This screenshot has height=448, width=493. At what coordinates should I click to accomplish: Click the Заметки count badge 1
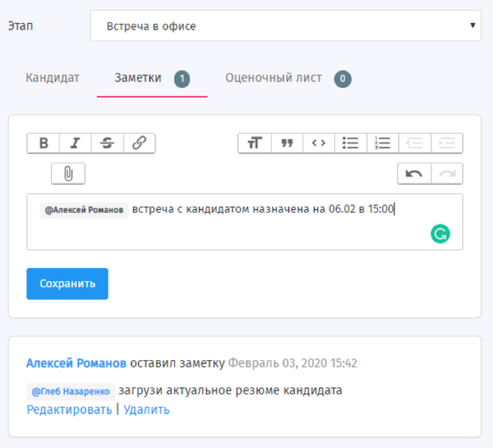click(182, 79)
